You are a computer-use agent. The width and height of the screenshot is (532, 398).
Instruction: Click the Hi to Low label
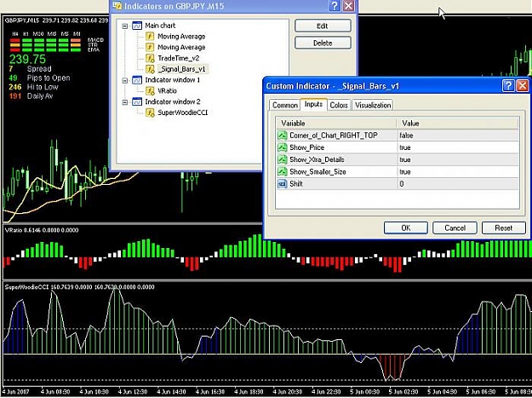pos(43,87)
